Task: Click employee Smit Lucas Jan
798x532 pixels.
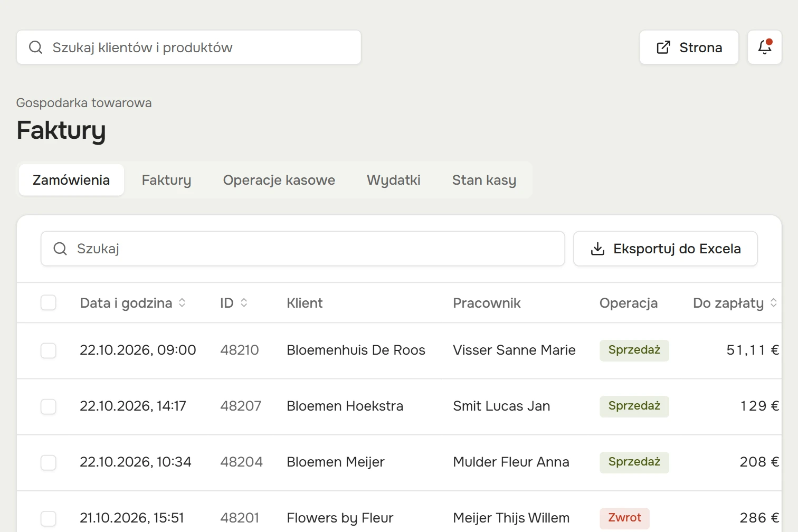Action: click(501, 406)
